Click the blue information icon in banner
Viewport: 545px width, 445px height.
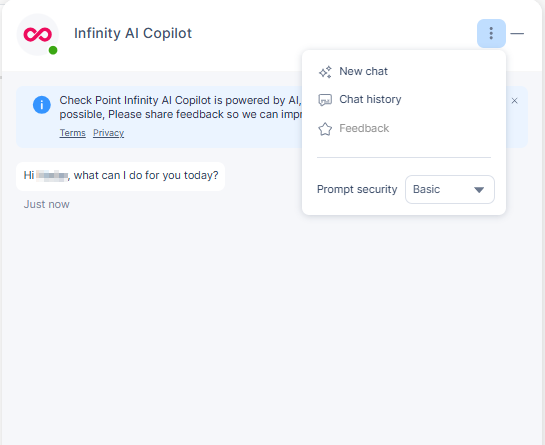click(x=42, y=105)
